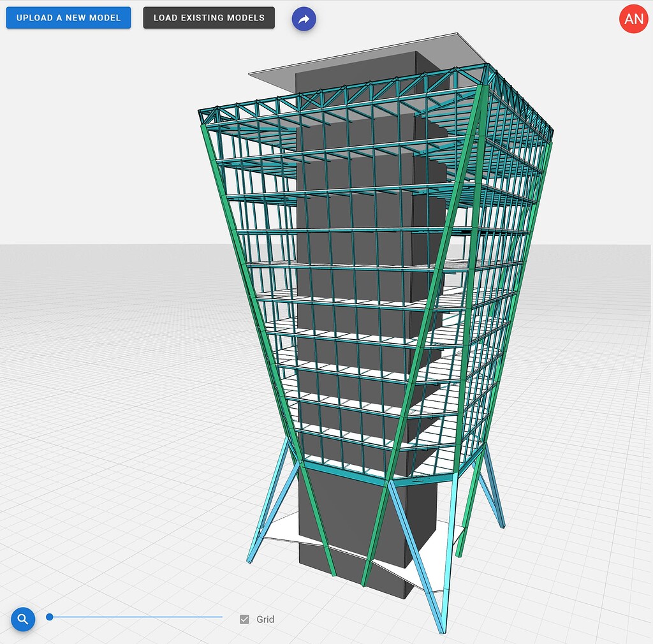Click UPLOAD A NEW MODEL
Image resolution: width=653 pixels, height=644 pixels.
pyautogui.click(x=68, y=18)
